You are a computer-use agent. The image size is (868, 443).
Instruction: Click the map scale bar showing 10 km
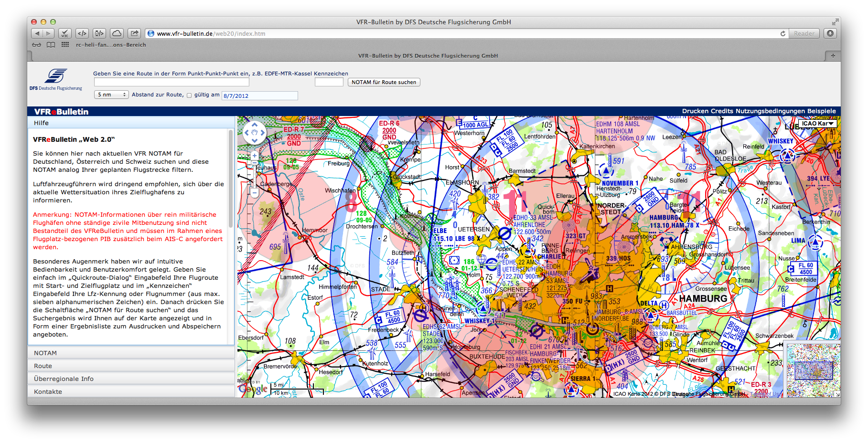pyautogui.click(x=298, y=390)
